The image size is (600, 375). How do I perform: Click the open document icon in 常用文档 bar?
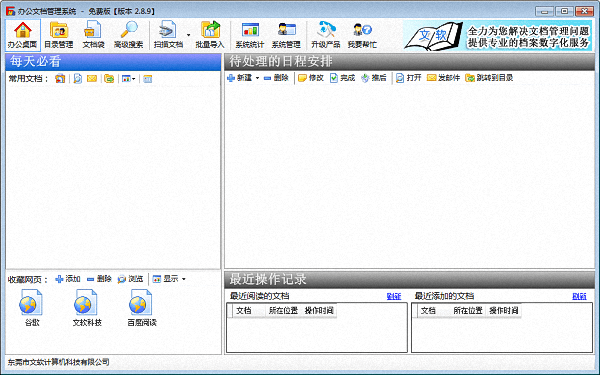click(78, 79)
